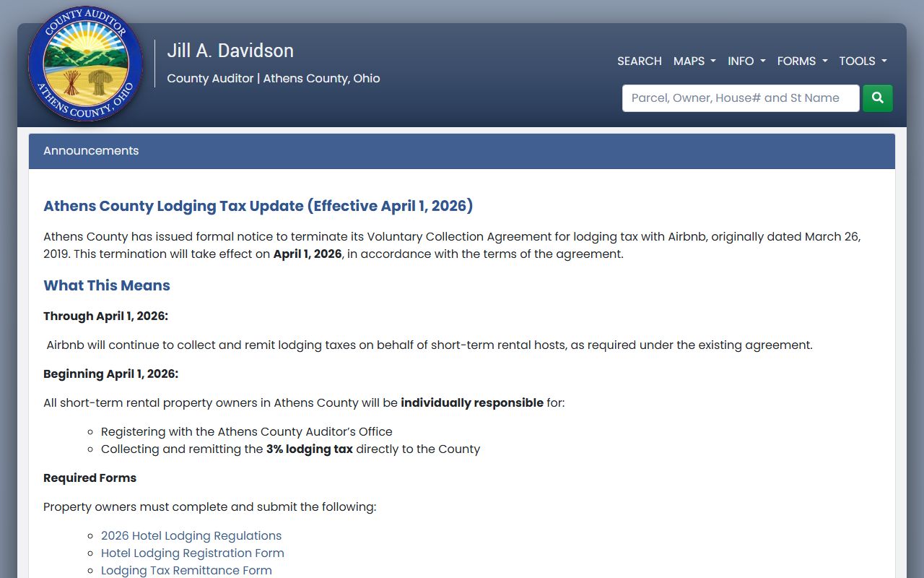Expand the INFO dropdown menu
The image size is (924, 578).
coord(746,61)
